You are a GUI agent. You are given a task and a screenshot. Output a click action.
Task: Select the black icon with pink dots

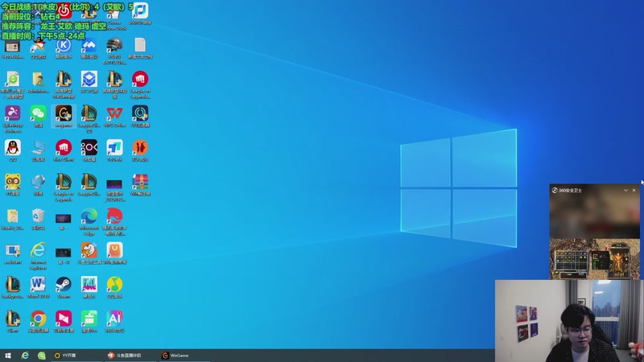click(89, 148)
